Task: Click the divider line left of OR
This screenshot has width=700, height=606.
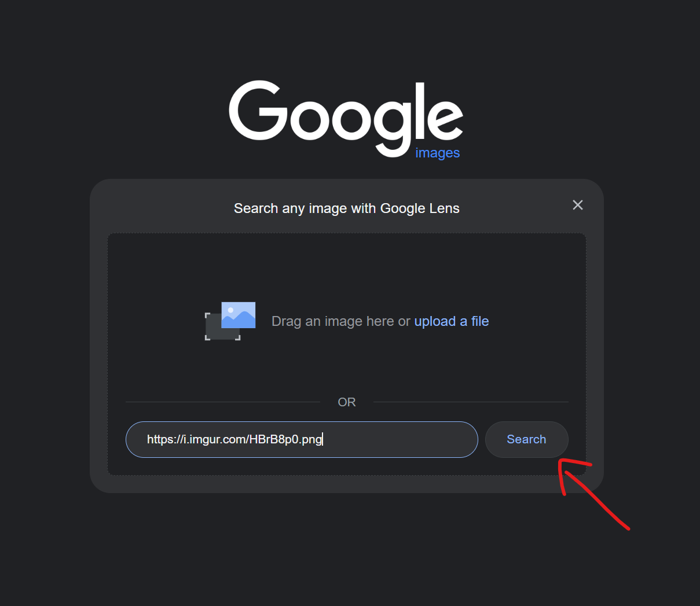Action: click(223, 402)
